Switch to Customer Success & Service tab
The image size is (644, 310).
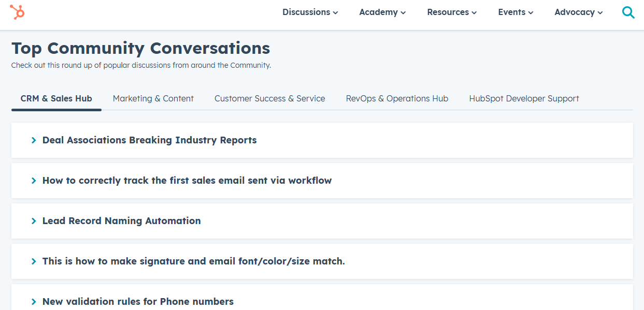click(x=270, y=98)
